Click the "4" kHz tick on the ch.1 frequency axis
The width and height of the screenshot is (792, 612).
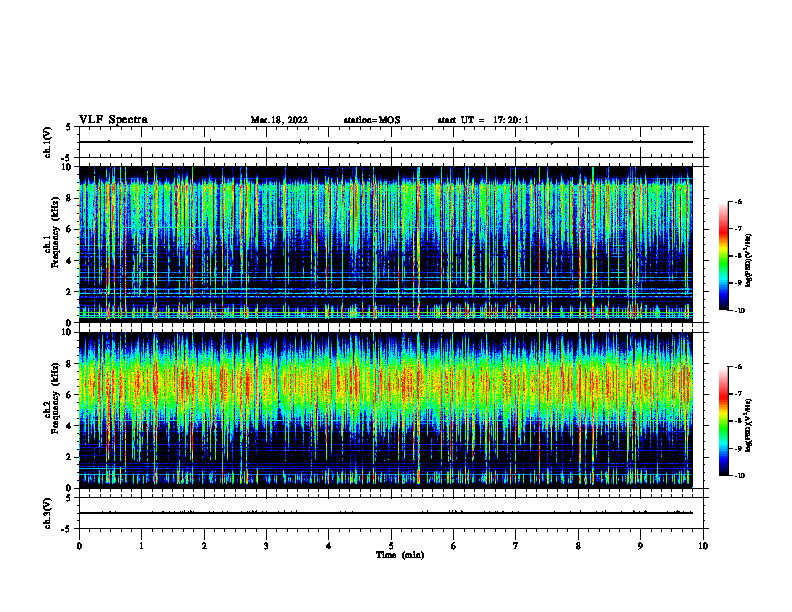(70, 261)
